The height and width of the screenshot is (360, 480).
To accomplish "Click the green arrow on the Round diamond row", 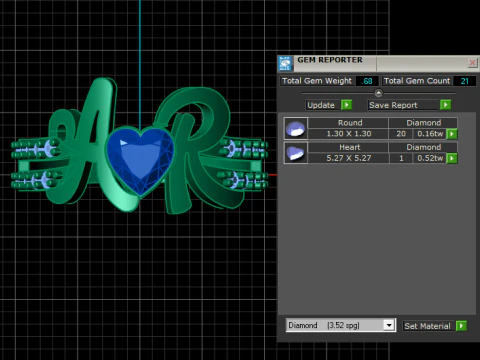I will click(x=452, y=134).
